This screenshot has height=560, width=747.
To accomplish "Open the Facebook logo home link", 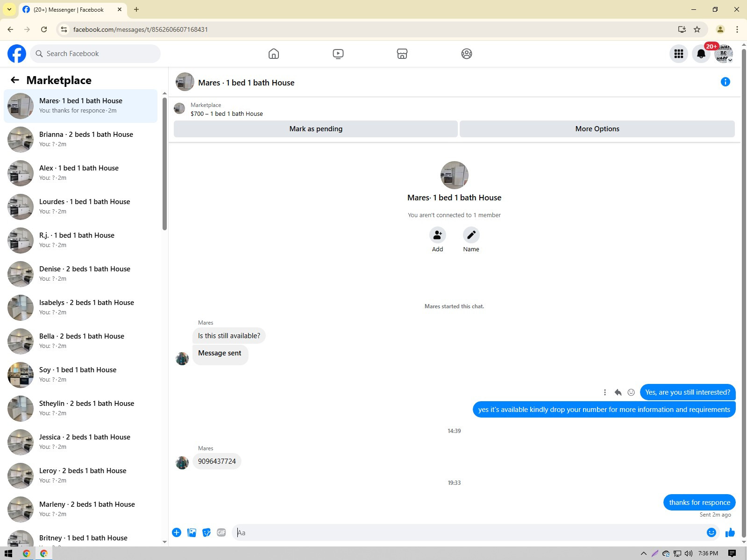I will point(17,54).
